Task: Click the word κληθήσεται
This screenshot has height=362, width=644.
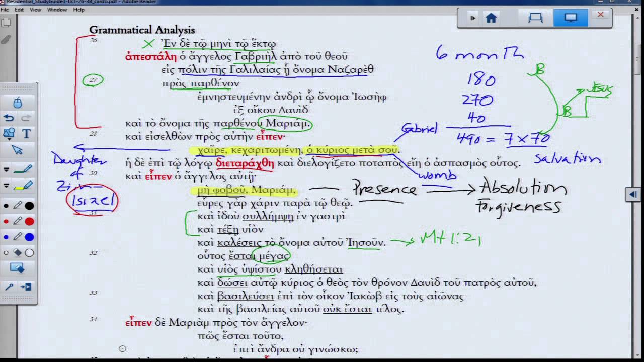Action: click(x=314, y=269)
